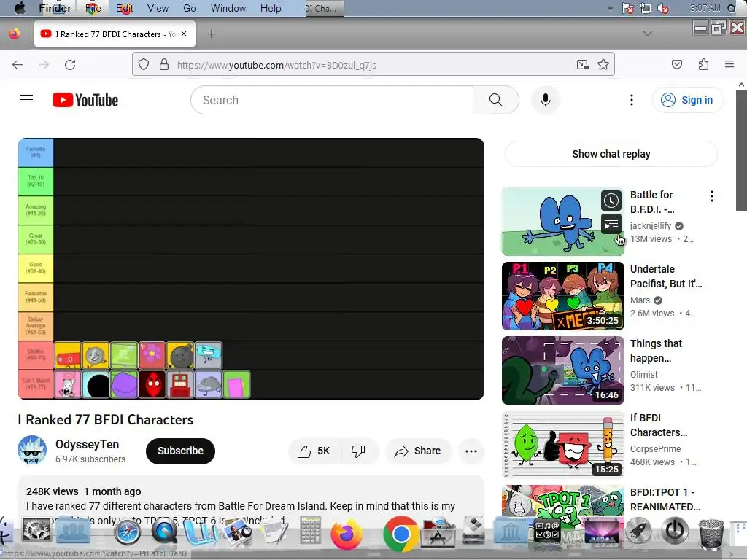Add the Battle for B.F.D.I. video to Watch later
The height and width of the screenshot is (560, 747).
(x=611, y=201)
